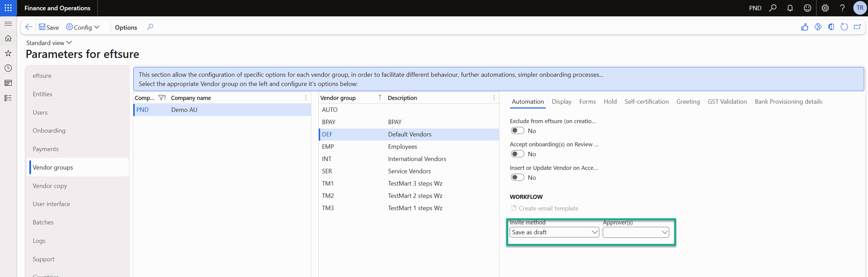This screenshot has width=868, height=277.
Task: Switch to the GST Validation tab
Action: click(727, 102)
